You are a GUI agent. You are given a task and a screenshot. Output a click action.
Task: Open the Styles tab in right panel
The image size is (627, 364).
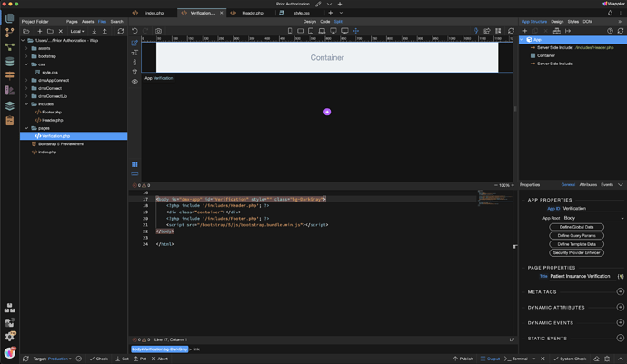573,22
